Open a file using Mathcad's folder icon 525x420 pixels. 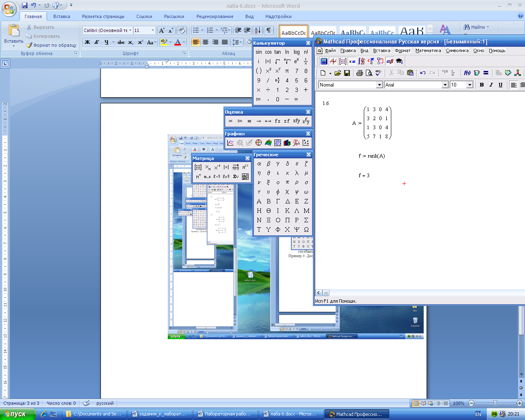click(338, 73)
